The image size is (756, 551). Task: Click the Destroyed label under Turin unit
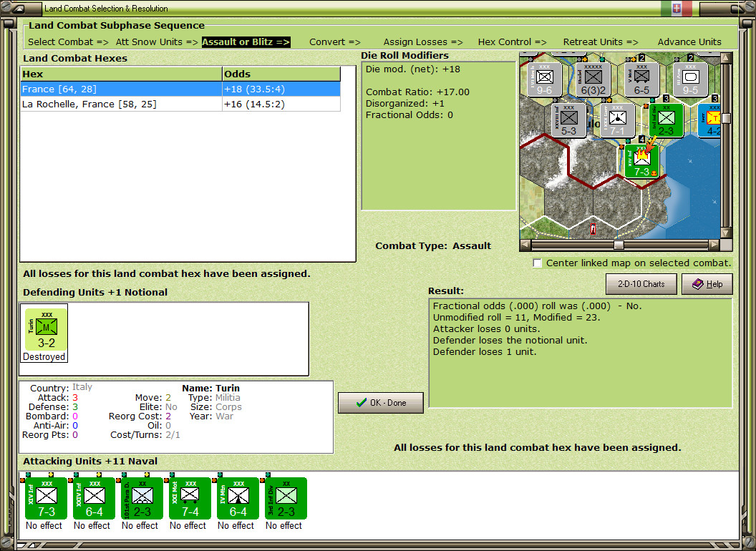click(x=44, y=357)
